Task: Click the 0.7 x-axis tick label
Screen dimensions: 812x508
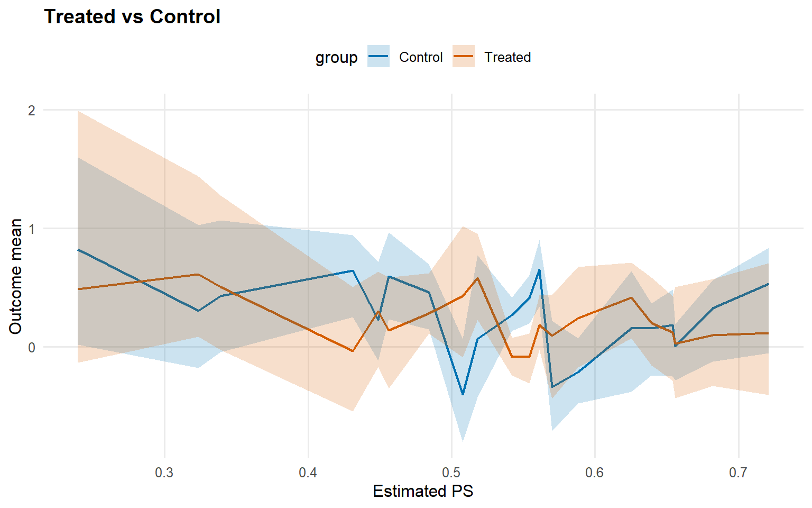Action: (738, 473)
